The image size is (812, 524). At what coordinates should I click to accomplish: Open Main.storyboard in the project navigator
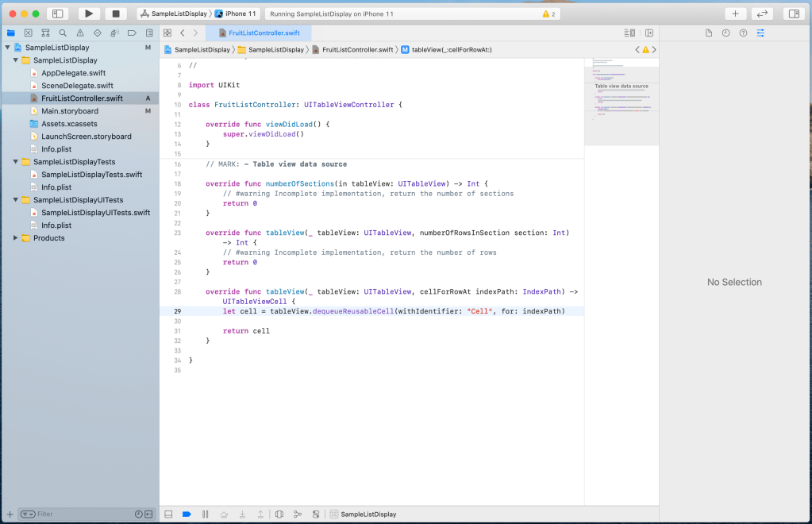coord(70,111)
